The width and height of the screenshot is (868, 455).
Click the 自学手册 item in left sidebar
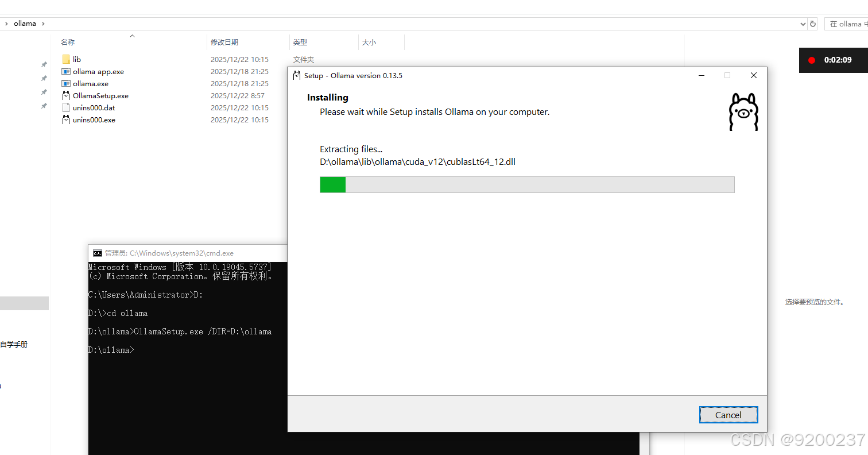[14, 345]
